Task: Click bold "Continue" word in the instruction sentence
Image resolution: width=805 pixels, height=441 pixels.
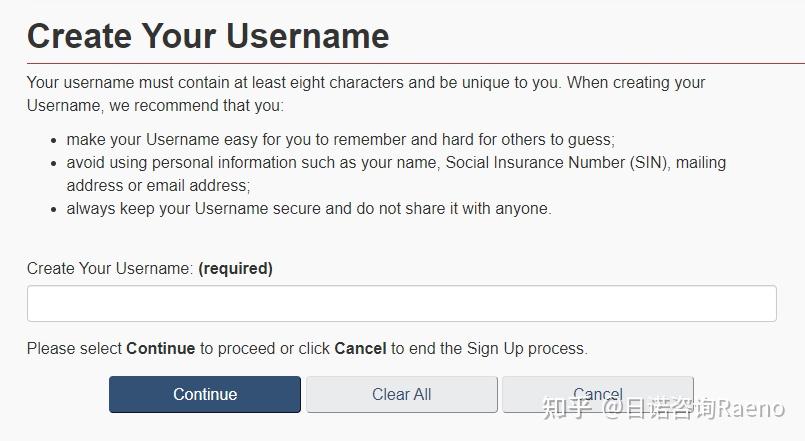Action: click(x=160, y=349)
